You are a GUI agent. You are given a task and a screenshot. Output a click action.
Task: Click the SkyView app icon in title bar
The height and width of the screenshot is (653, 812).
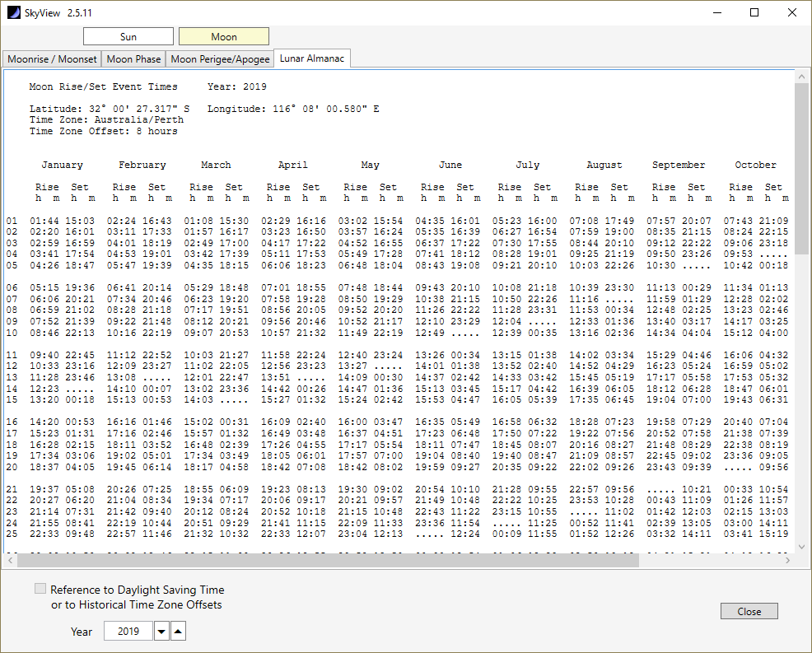pyautogui.click(x=14, y=12)
